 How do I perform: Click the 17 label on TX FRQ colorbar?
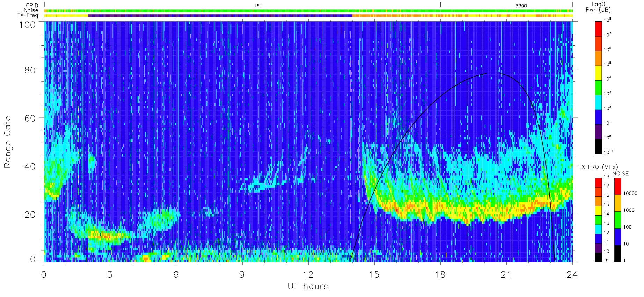coord(606,186)
